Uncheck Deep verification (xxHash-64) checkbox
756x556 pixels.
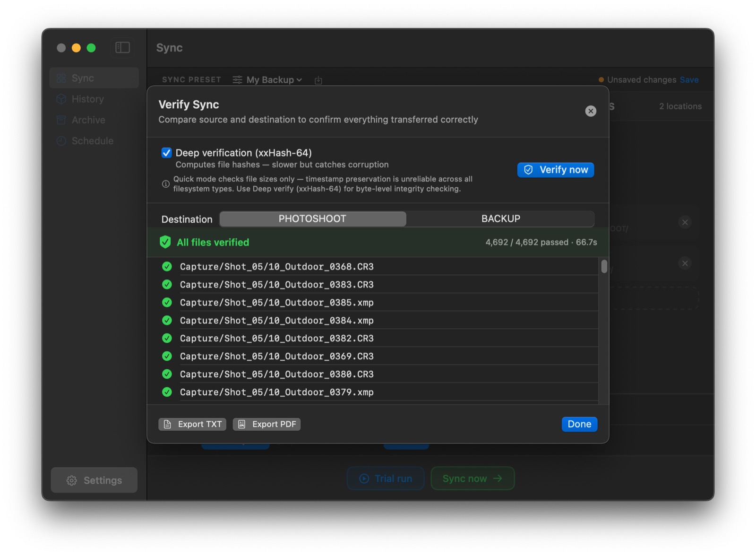166,153
